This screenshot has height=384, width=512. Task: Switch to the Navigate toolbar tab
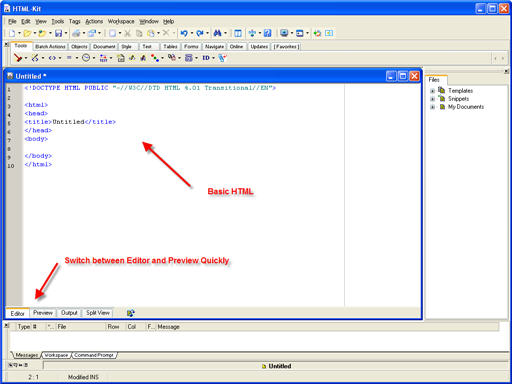(x=214, y=47)
